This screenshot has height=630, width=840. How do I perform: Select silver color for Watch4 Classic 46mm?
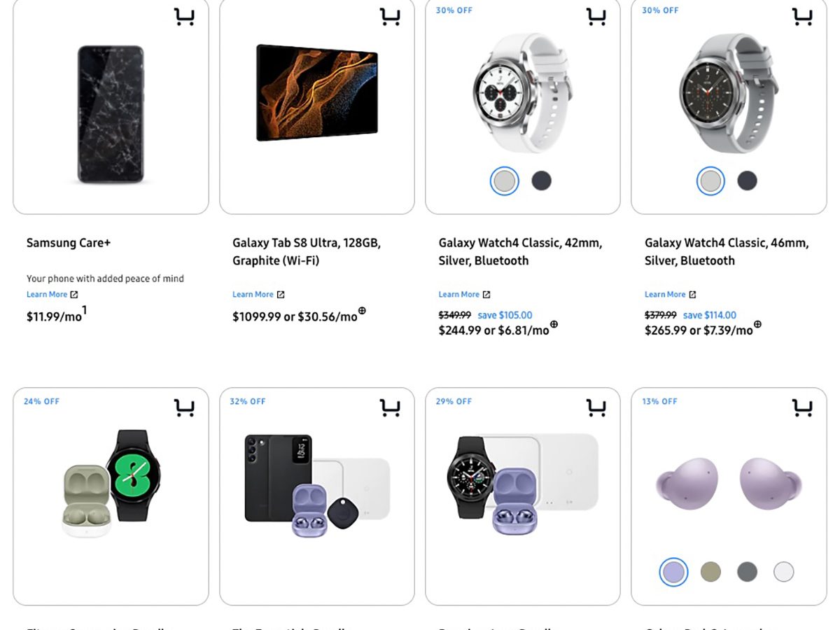[710, 181]
